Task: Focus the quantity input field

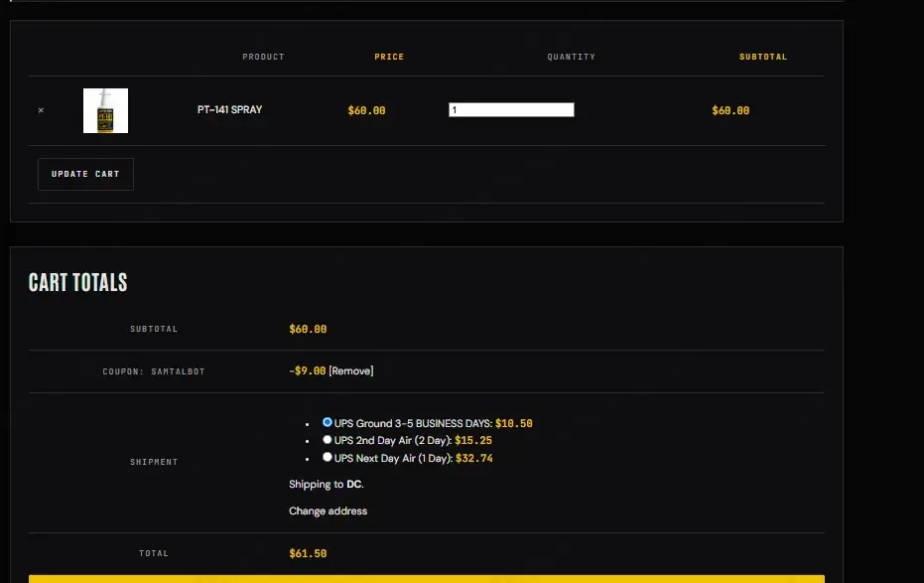Action: (x=511, y=109)
